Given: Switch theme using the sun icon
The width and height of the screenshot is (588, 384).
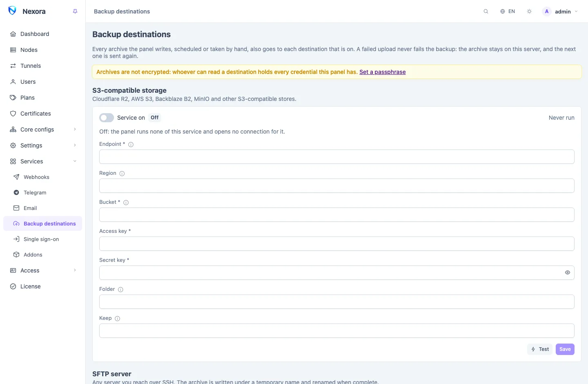Looking at the screenshot, I should [529, 11].
